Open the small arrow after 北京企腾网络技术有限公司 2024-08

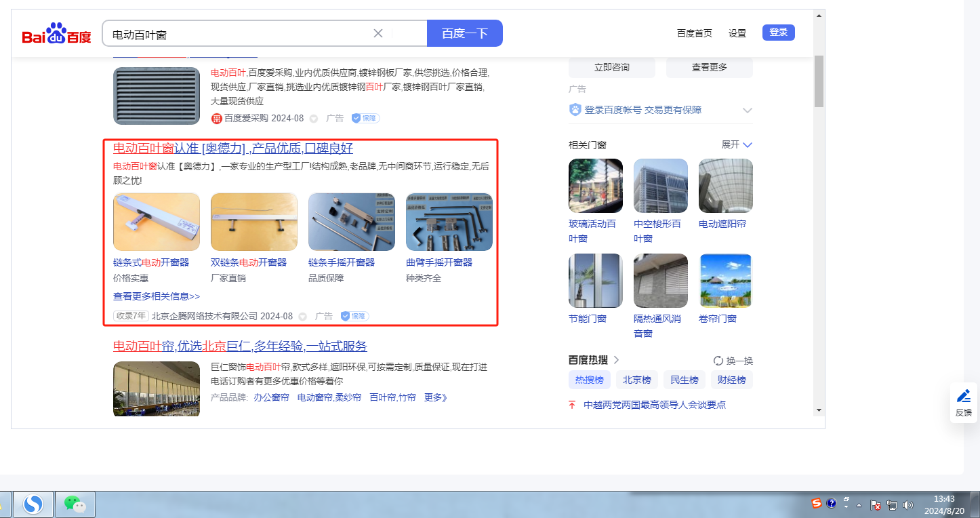(303, 317)
